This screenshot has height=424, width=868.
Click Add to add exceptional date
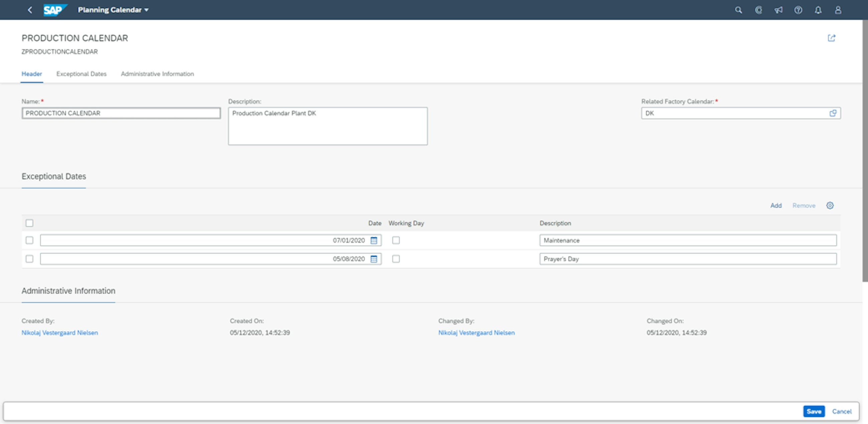pyautogui.click(x=776, y=206)
